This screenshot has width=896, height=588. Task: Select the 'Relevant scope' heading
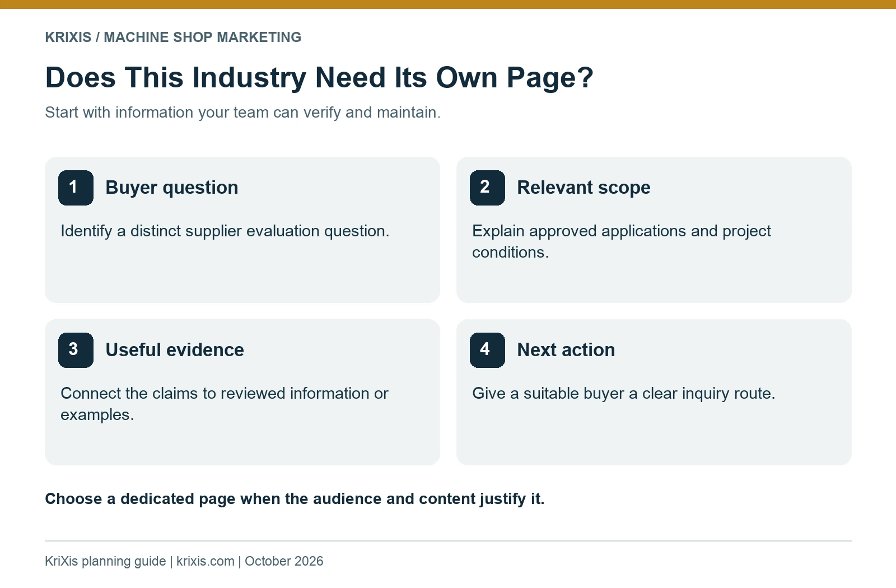point(584,188)
